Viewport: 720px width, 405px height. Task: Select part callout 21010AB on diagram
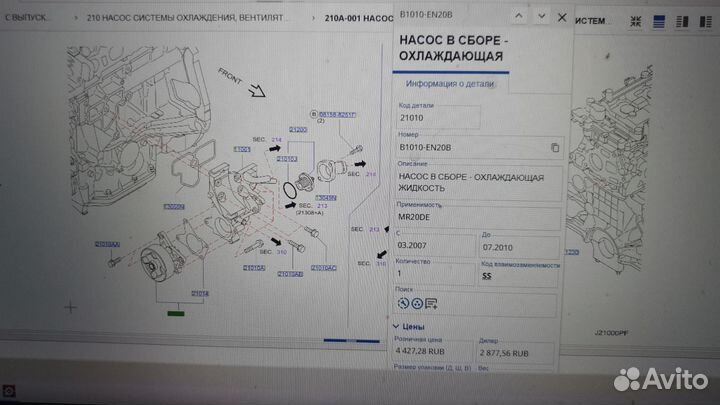[290, 274]
